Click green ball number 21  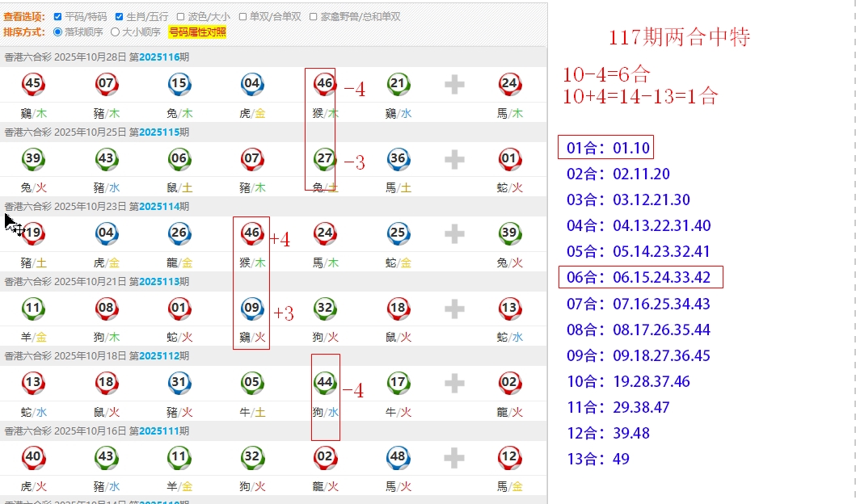click(x=397, y=84)
